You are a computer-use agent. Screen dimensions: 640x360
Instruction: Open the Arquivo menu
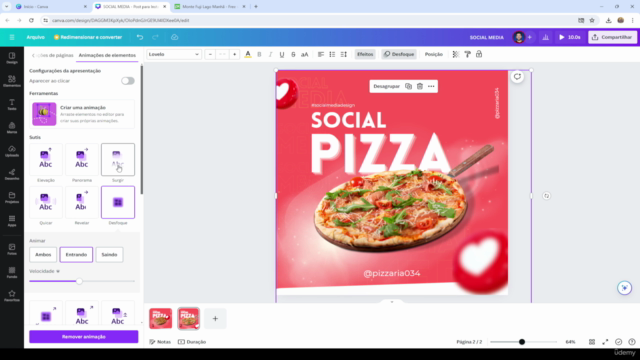coord(36,37)
